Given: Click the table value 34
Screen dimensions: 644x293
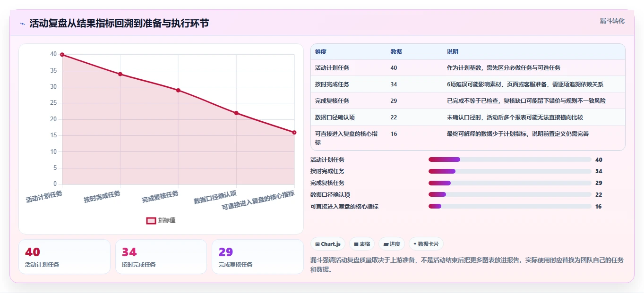Looking at the screenshot, I should point(394,84).
